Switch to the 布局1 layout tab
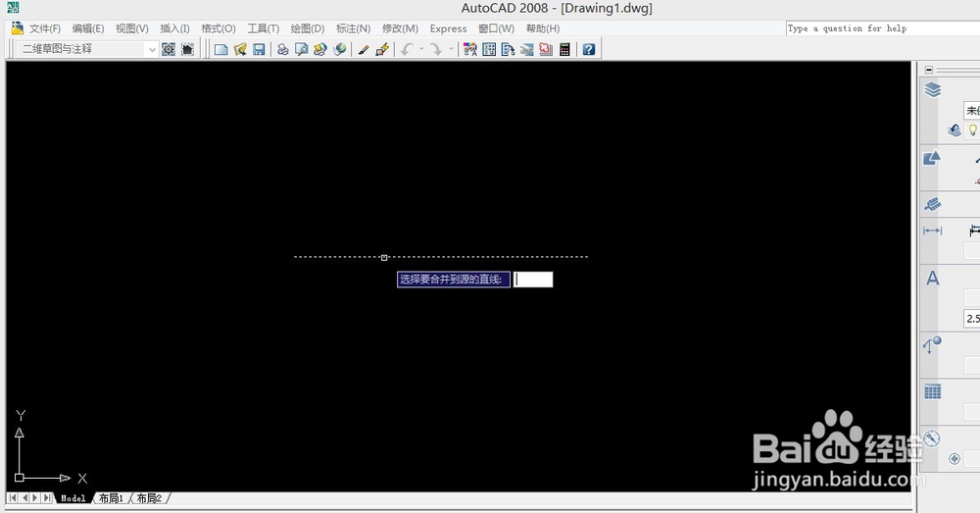This screenshot has height=513, width=980. 112,498
